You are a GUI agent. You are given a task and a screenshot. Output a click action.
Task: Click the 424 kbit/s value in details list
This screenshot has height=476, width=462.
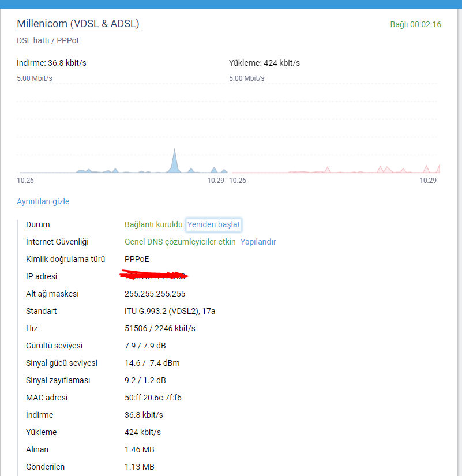[x=142, y=432]
